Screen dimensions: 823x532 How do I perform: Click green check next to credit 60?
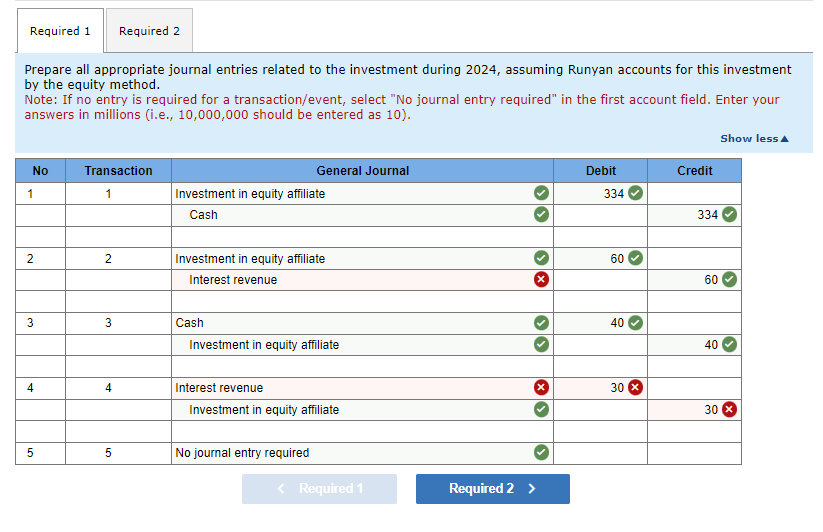coord(729,279)
